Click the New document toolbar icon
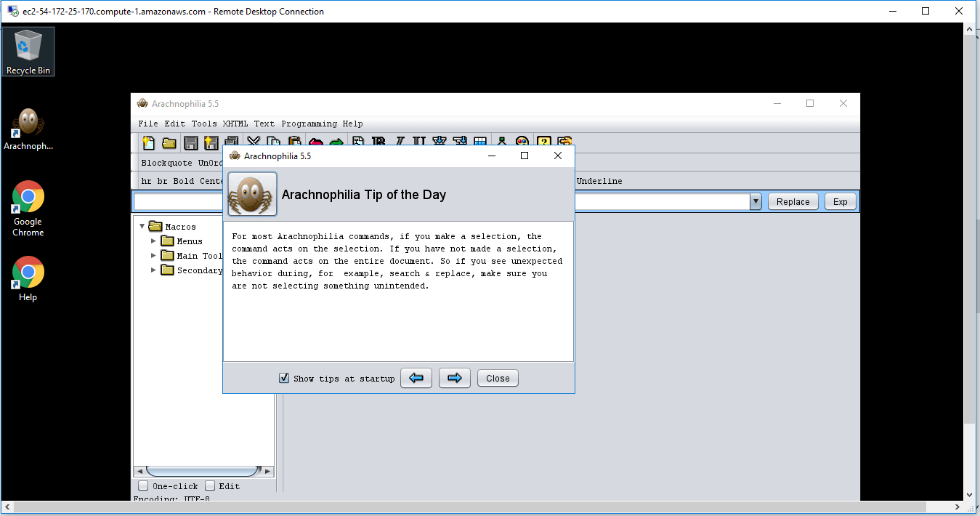Viewport: 980px width, 516px height. tap(148, 143)
